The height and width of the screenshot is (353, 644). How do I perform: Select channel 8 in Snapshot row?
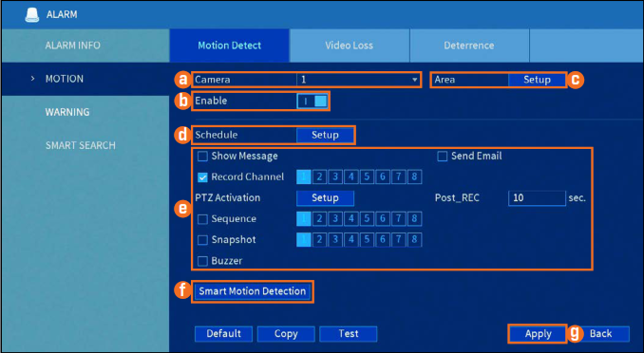pyautogui.click(x=414, y=240)
